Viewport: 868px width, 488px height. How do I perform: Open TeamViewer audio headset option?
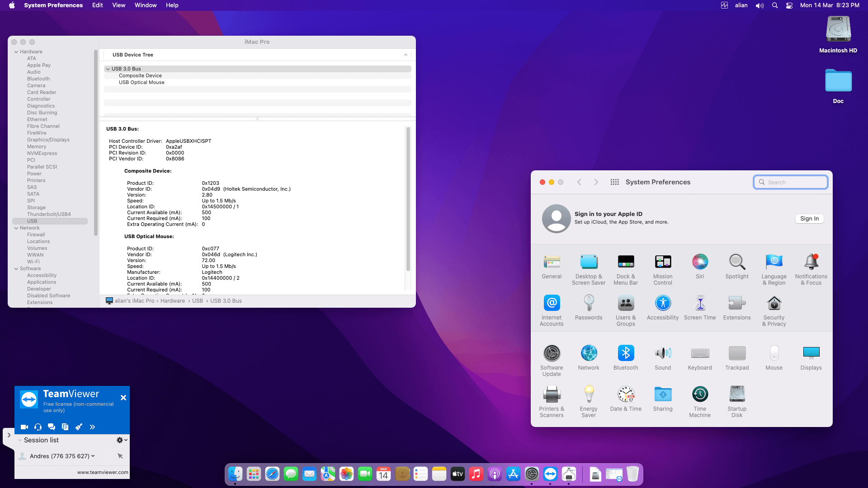coord(38,427)
